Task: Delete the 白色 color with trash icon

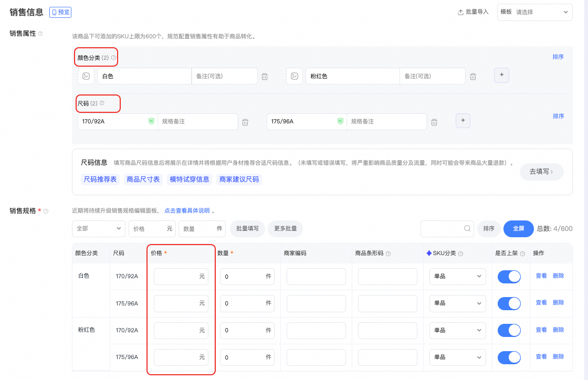Action: pyautogui.click(x=265, y=77)
